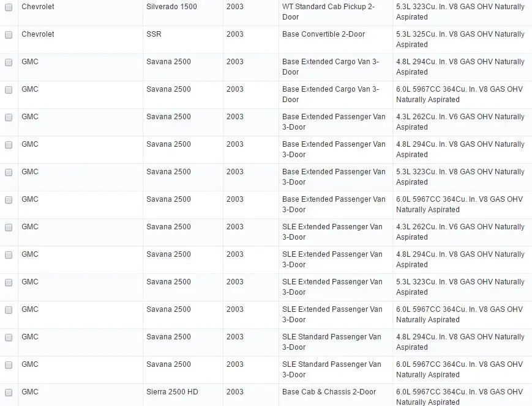This screenshot has width=532, height=406.
Task: Click year '2003' in the SSR row
Action: (x=235, y=34)
